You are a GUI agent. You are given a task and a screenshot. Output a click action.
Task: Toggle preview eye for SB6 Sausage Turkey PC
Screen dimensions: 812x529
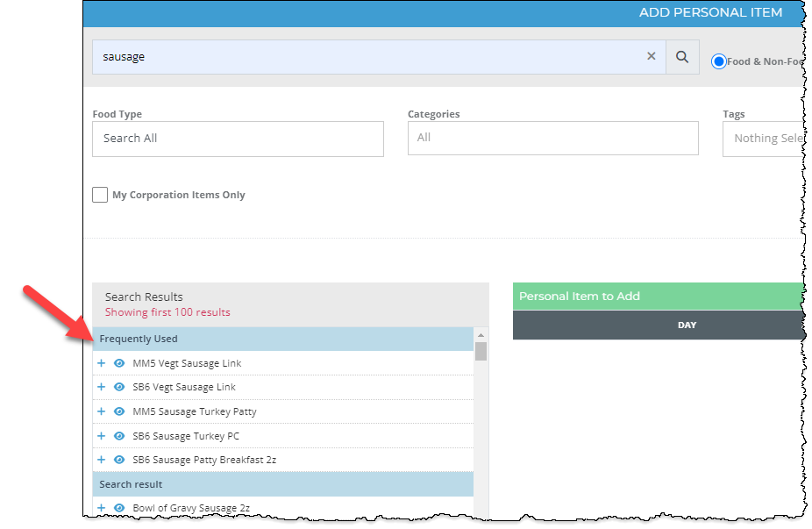point(120,435)
